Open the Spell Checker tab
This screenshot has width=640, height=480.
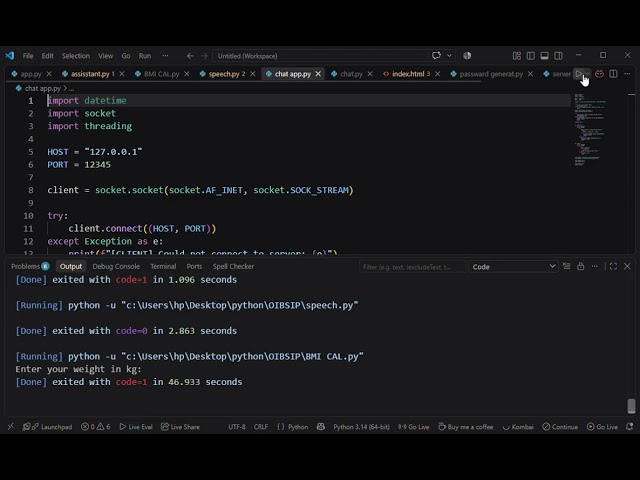(x=233, y=266)
